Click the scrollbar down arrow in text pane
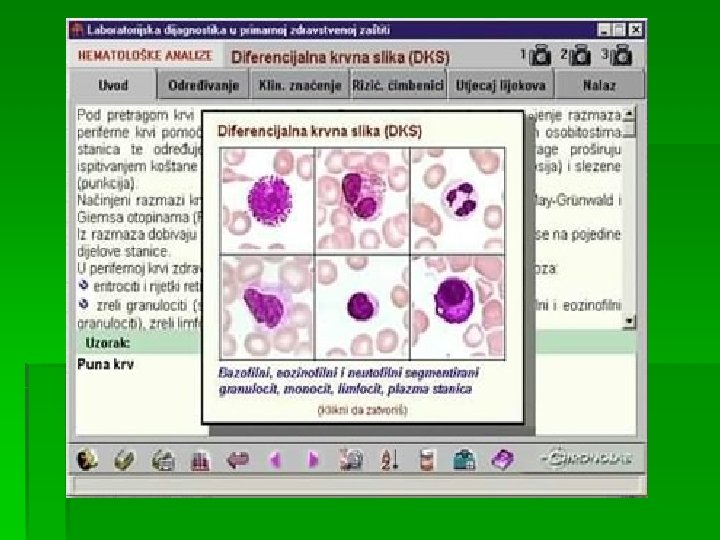Image resolution: width=720 pixels, height=540 pixels. (x=629, y=321)
